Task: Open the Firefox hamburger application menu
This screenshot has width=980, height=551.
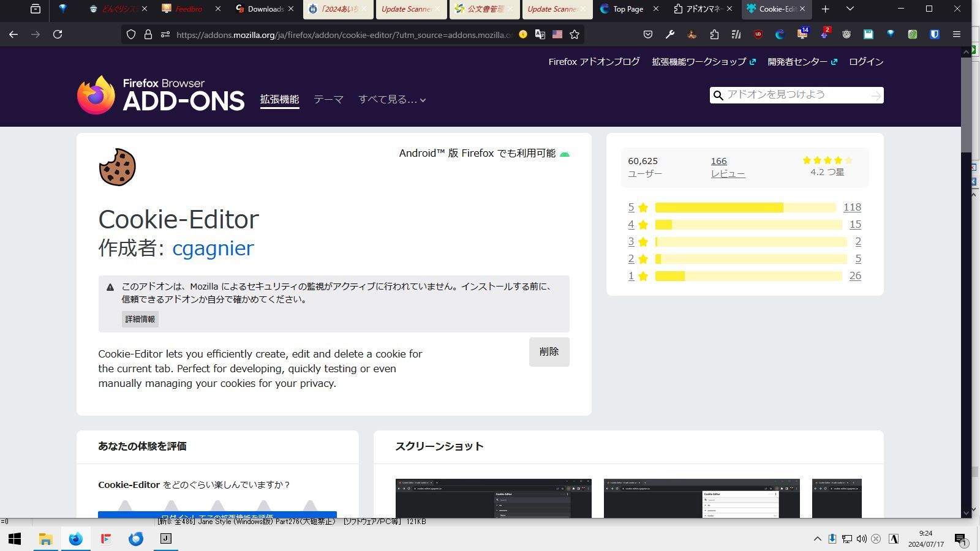Action: pos(957,35)
